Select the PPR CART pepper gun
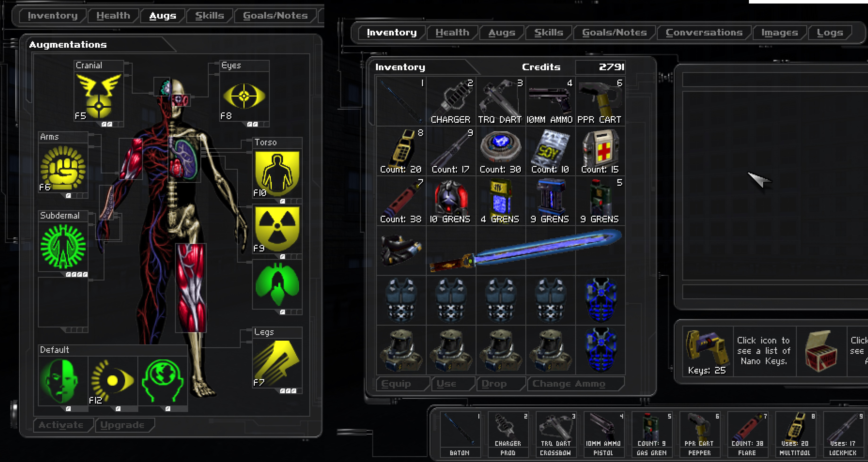 [x=601, y=101]
